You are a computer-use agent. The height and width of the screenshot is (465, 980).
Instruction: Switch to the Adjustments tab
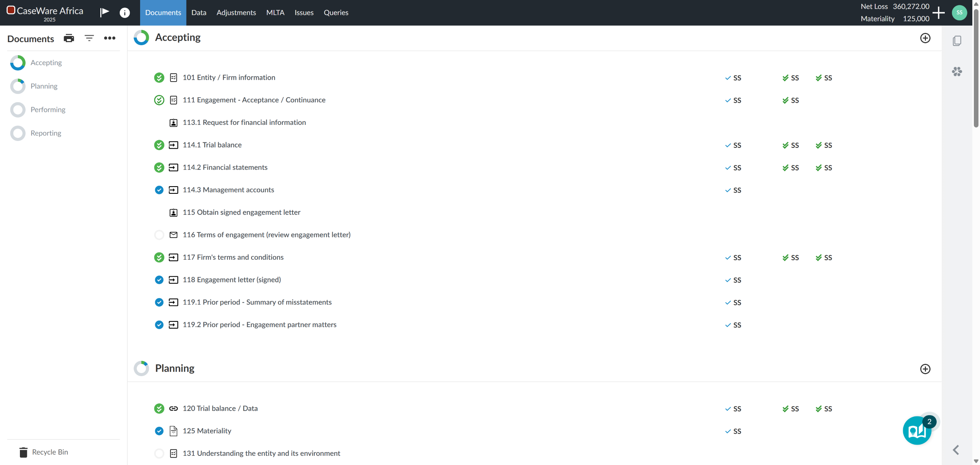(236, 13)
